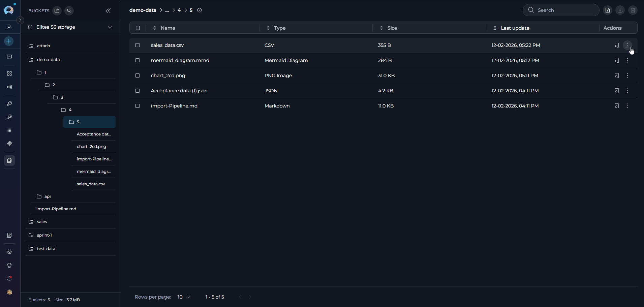Select the header checkbox to select all files
The width and height of the screenshot is (644, 307).
137,28
